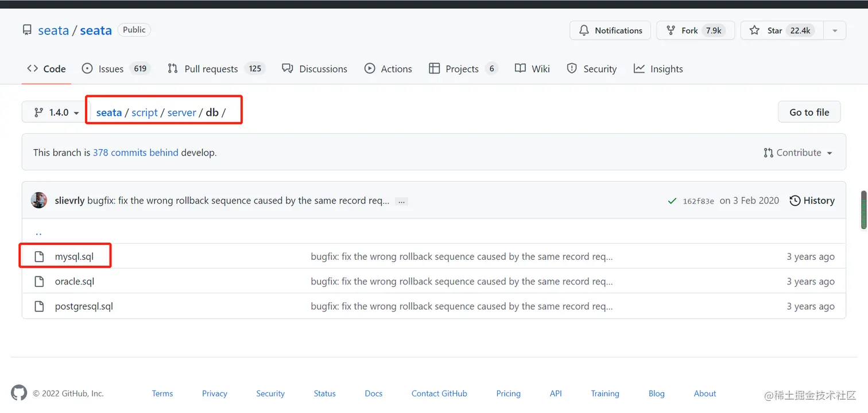The width and height of the screenshot is (868, 413).
Task: Click the '3 years ago' text in mysql.sql row
Action: [x=811, y=256]
